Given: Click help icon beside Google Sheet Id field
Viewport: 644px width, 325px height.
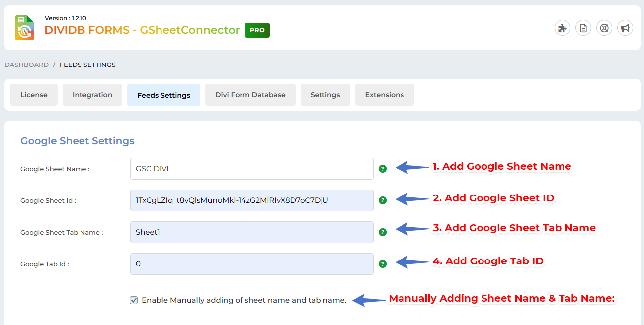Looking at the screenshot, I should [x=383, y=200].
